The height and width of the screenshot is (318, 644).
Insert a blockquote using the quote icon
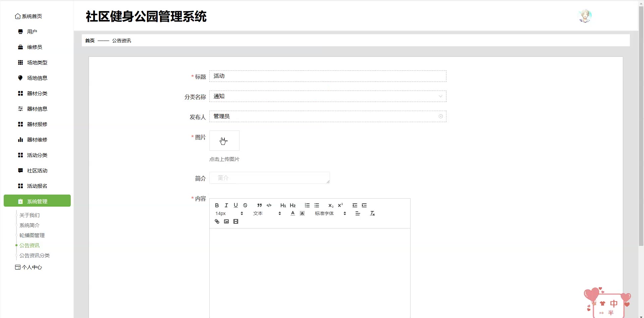(x=259, y=205)
